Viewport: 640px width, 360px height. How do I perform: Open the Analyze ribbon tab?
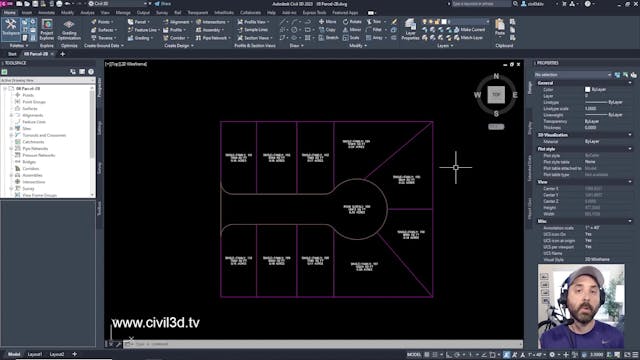(x=87, y=13)
